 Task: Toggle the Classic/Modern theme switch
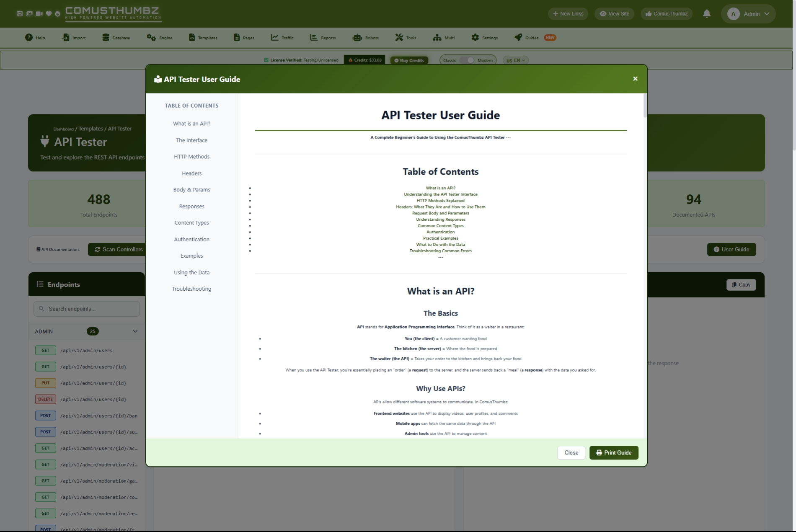[x=467, y=60]
